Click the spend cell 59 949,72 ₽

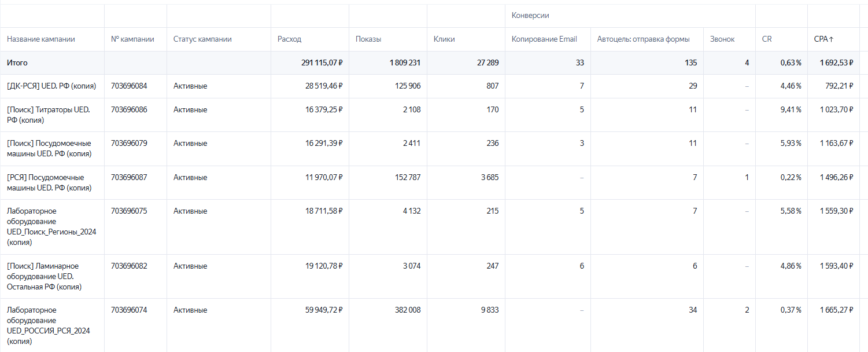(324, 310)
